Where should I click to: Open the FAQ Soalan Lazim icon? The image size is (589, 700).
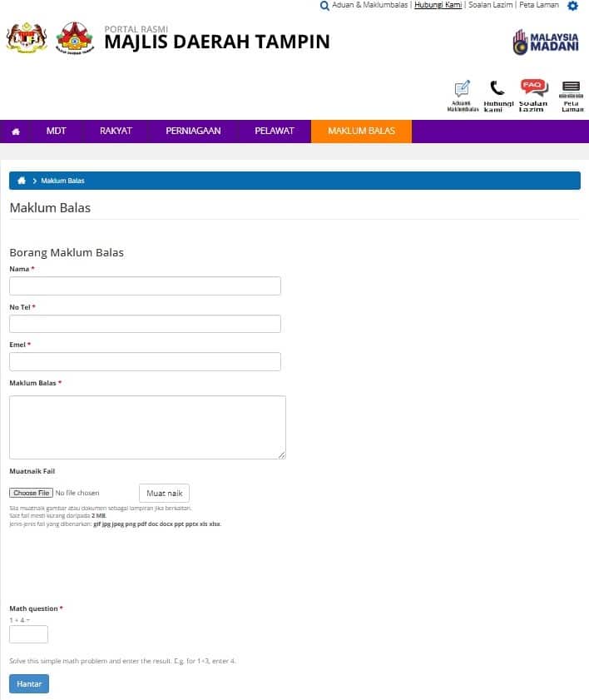[533, 95]
